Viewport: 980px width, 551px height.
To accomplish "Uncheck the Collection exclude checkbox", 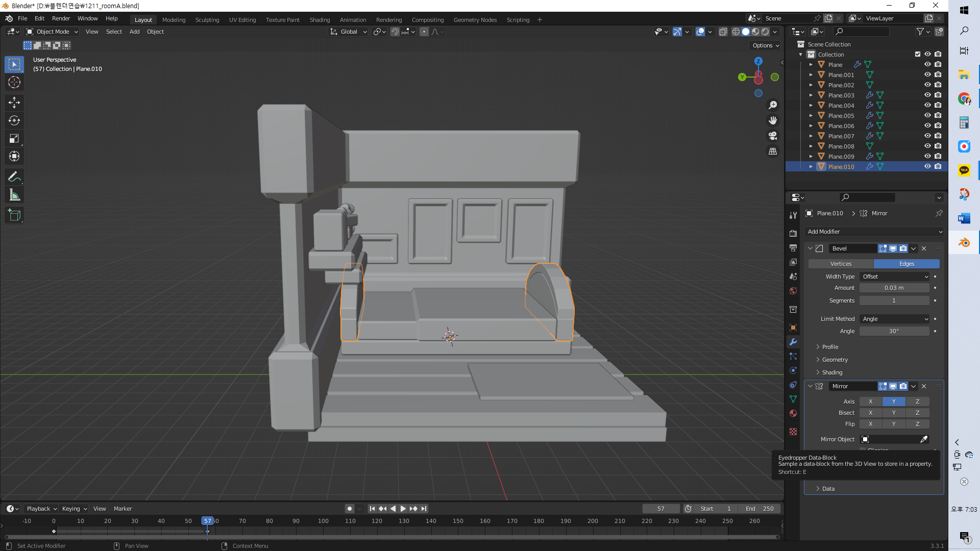I will point(917,54).
